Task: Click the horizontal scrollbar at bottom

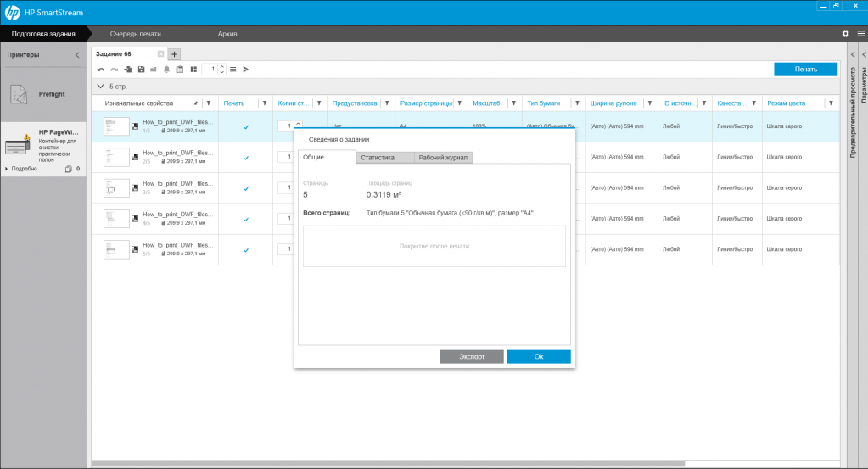Action: click(x=388, y=464)
